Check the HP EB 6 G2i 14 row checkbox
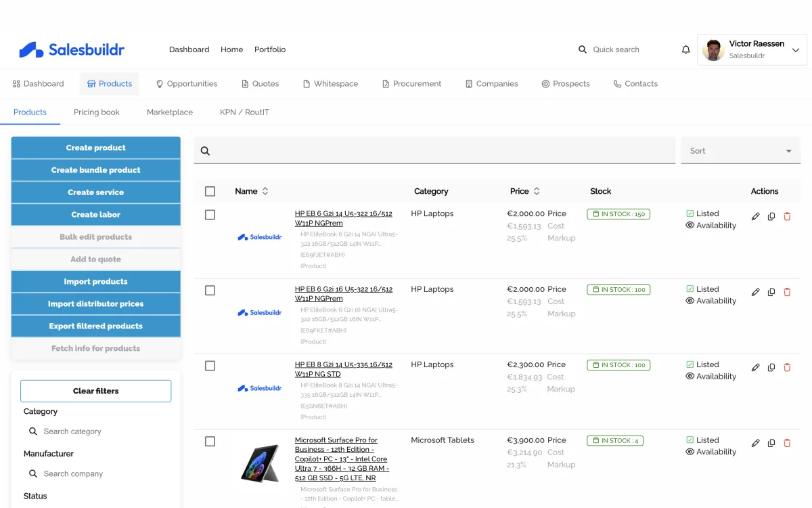The width and height of the screenshot is (812, 508). click(210, 215)
